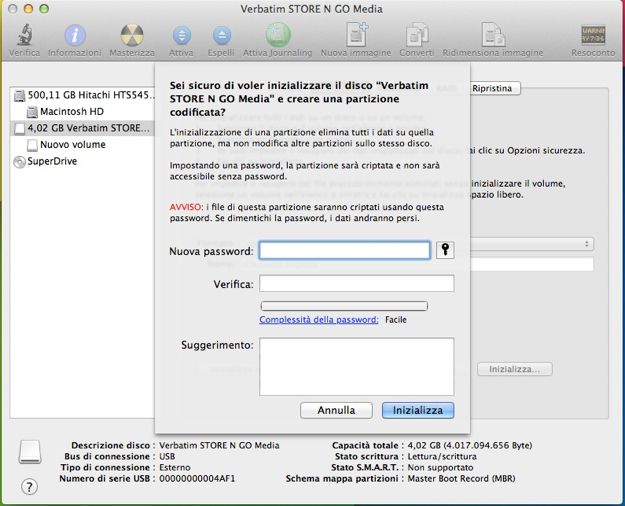This screenshot has height=506, width=625.
Task: Click the password strength indicator bar
Action: coord(344,306)
